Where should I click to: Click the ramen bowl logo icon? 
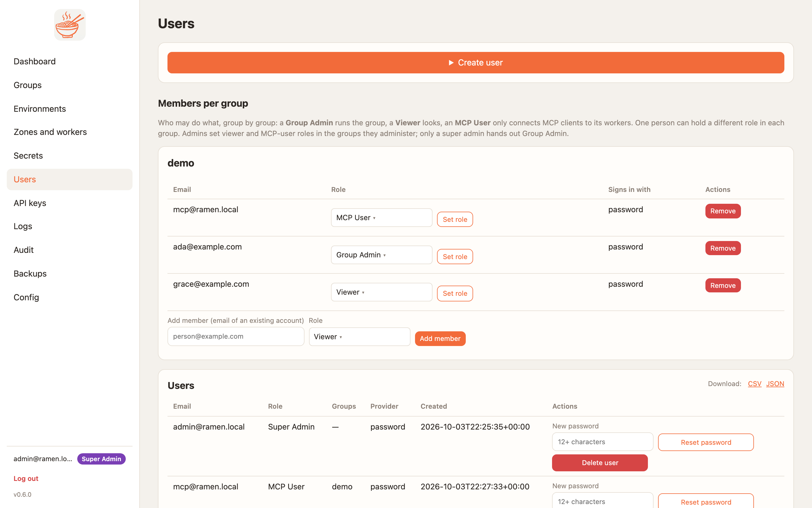coord(70,25)
